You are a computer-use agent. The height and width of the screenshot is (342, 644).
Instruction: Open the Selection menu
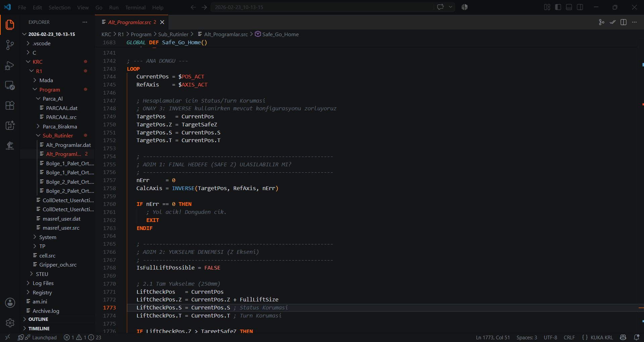pyautogui.click(x=59, y=7)
